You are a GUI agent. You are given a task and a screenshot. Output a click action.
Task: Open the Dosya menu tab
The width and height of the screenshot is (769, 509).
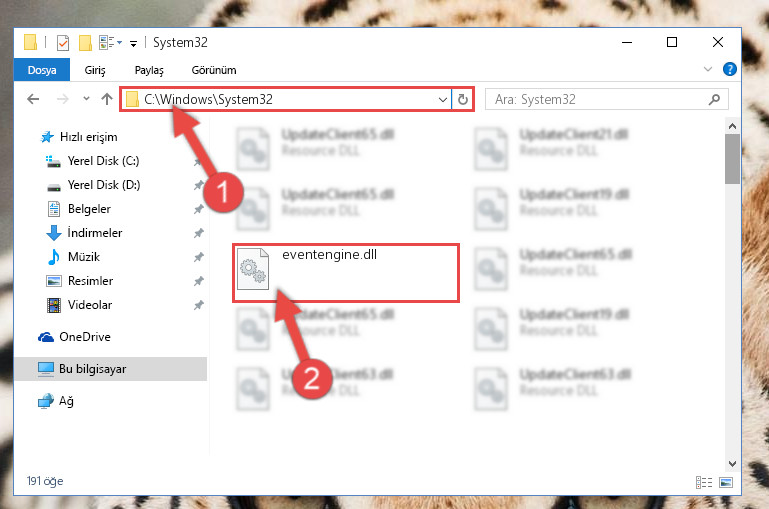(x=42, y=70)
